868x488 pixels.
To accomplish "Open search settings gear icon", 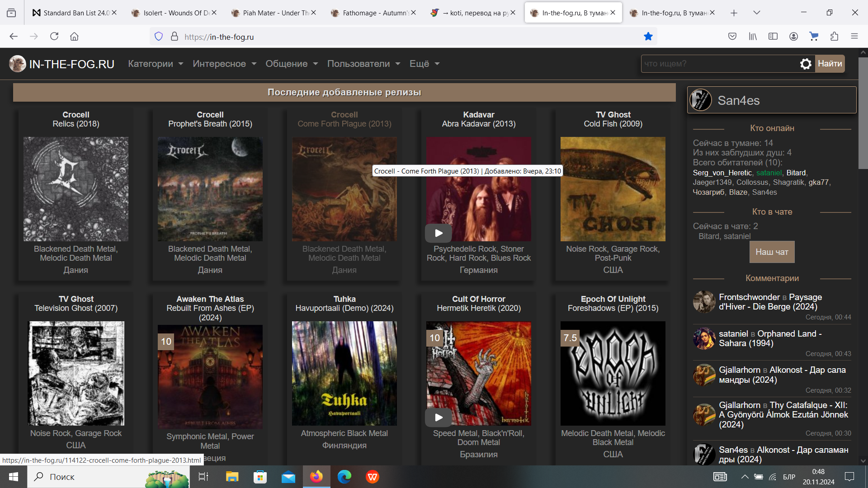I will pos(806,64).
